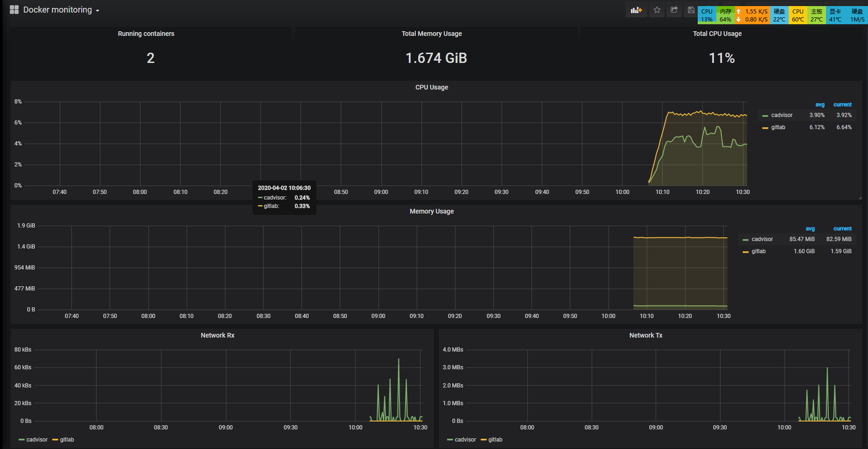Expand the Docker monitoring dashboard picker
Image resolution: width=868 pixels, height=449 pixels.
(61, 10)
